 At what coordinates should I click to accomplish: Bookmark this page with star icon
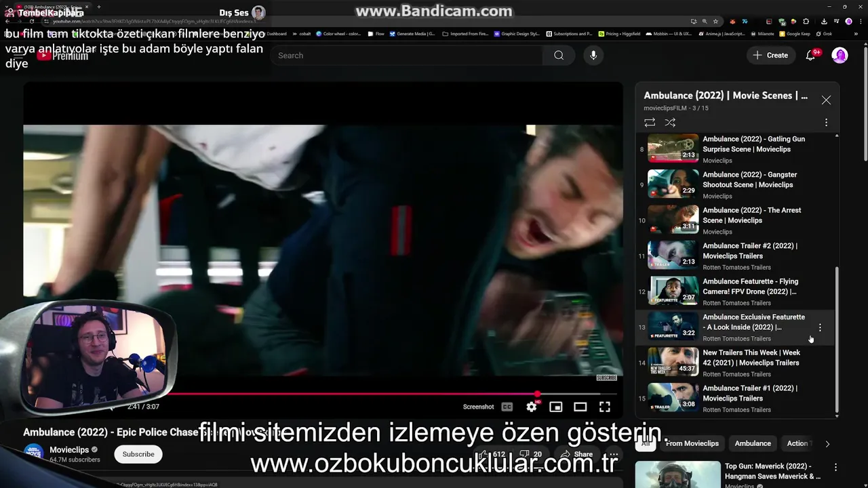(x=715, y=21)
